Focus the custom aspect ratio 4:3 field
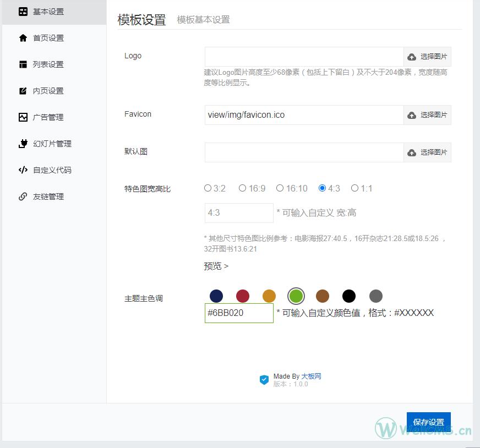The height and width of the screenshot is (448, 480). point(239,213)
